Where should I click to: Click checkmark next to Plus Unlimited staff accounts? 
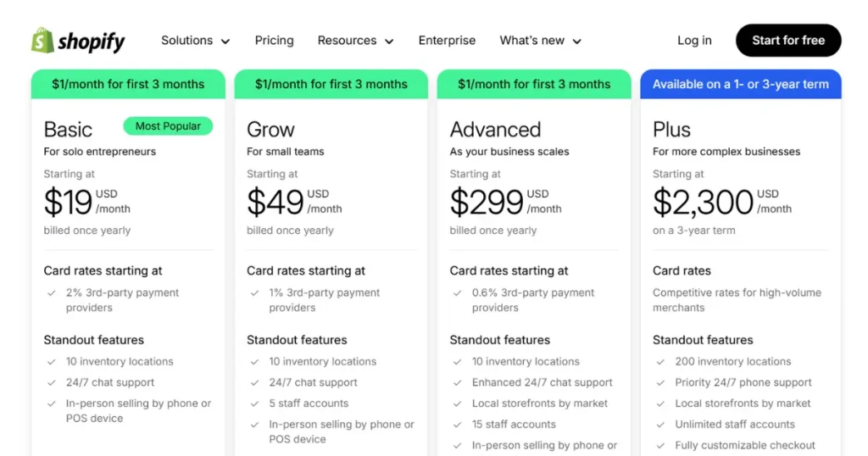click(661, 425)
